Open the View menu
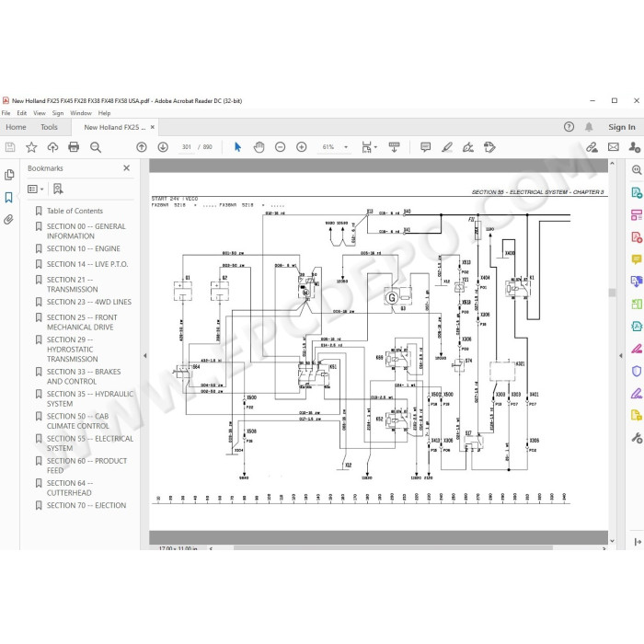Viewport: 644px width, 644px height. (40, 113)
